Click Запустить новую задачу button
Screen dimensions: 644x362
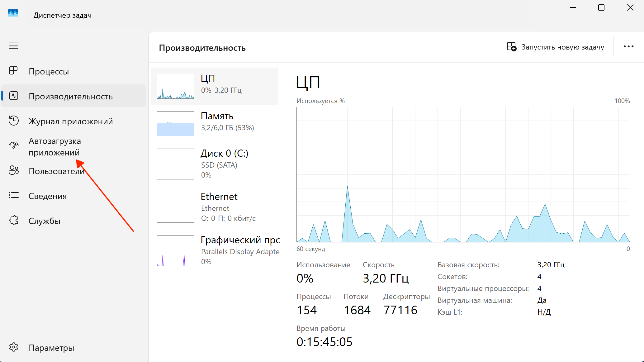coord(556,47)
